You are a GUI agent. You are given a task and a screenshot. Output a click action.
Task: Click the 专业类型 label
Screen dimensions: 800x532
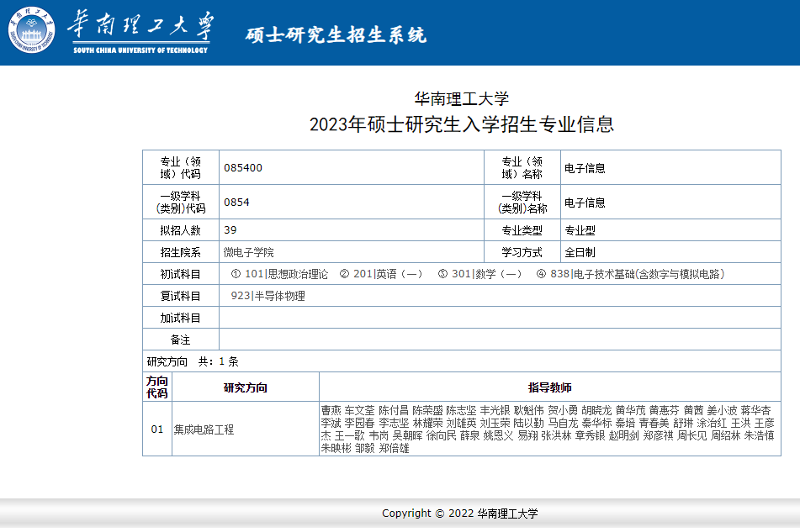(x=522, y=230)
